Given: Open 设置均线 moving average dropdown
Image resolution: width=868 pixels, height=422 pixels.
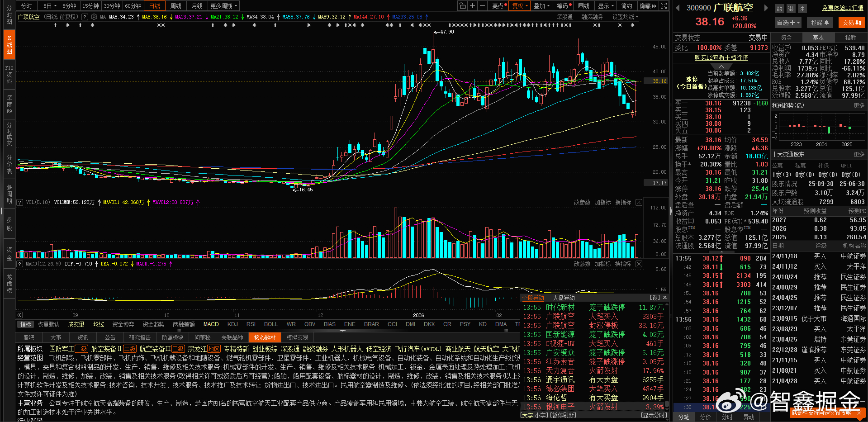Looking at the screenshot, I should (x=625, y=17).
